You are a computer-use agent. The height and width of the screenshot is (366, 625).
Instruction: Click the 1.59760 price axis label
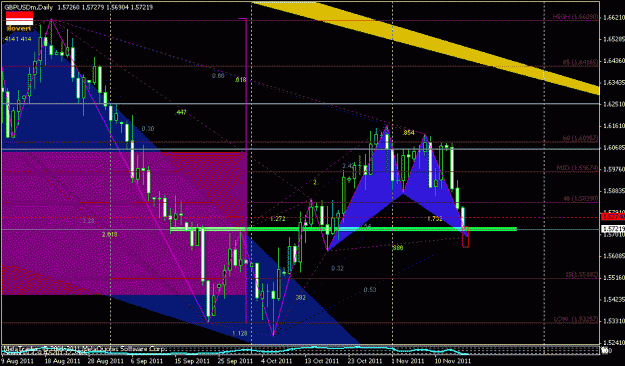pos(614,169)
